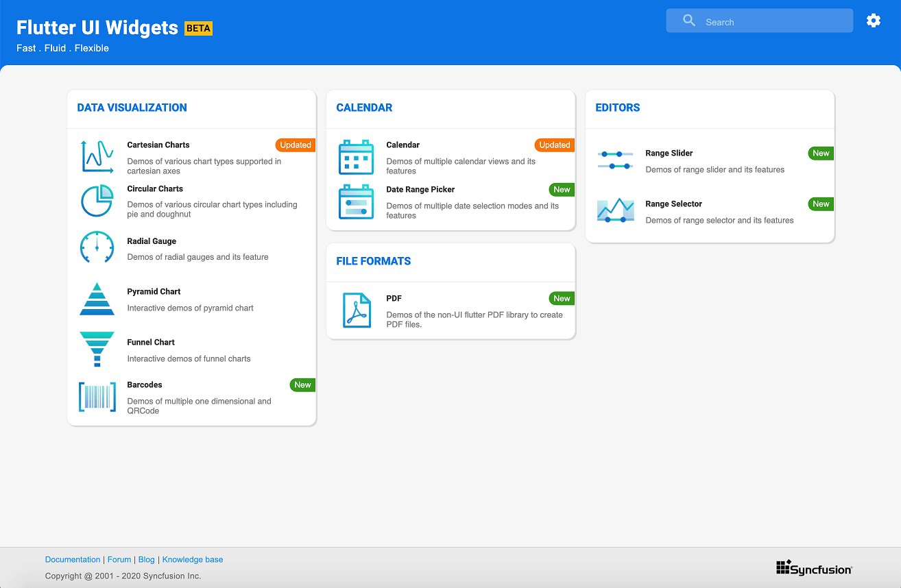Open the Forum link

119,560
